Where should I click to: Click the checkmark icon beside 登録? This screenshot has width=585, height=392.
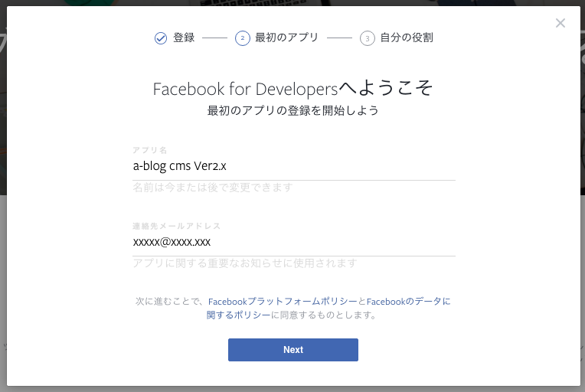click(161, 38)
